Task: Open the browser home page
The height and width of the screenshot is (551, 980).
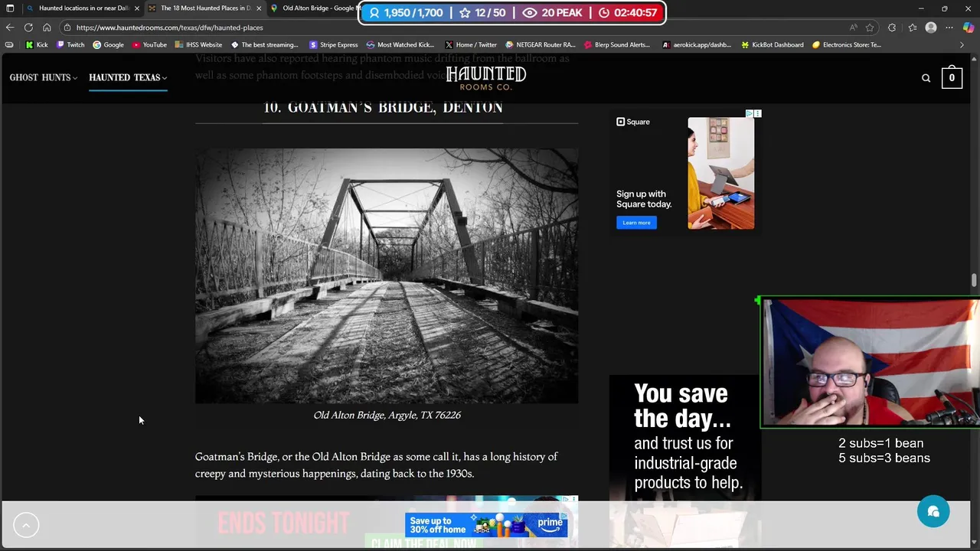Action: pos(47,28)
